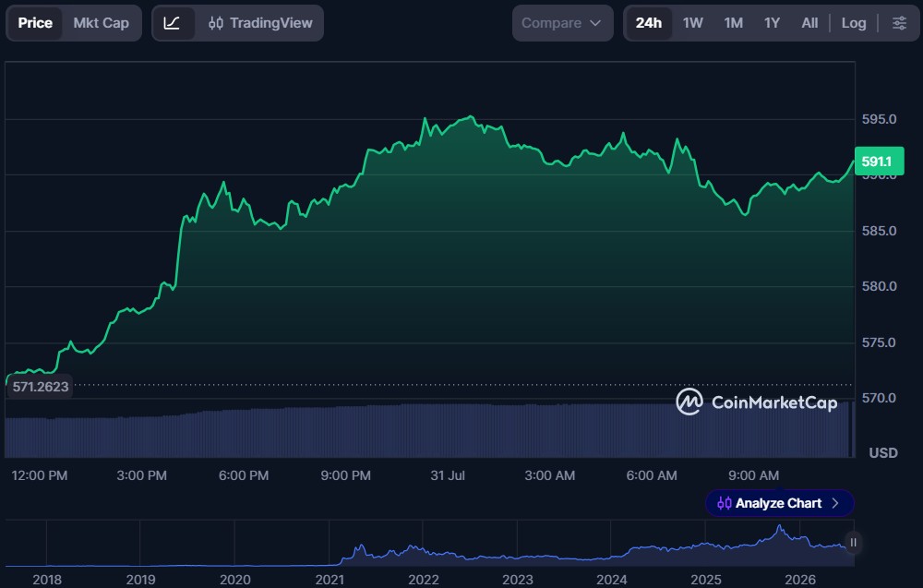Switch to line chart view icon
The image size is (923, 588).
(172, 23)
